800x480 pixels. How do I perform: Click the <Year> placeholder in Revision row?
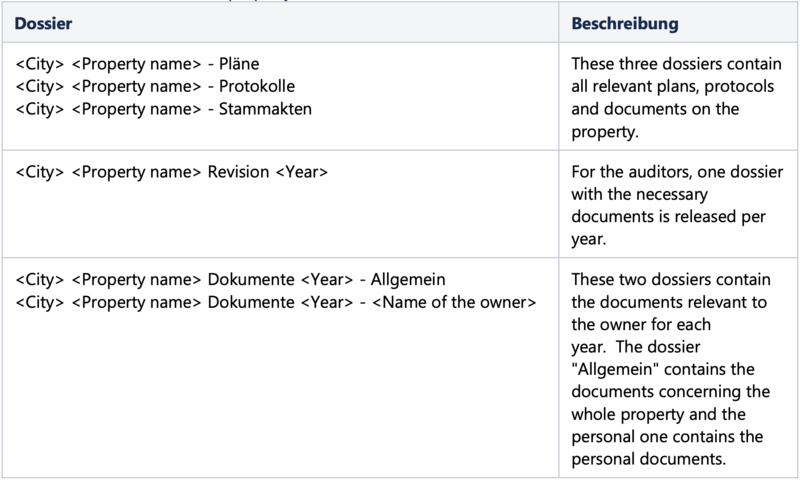point(302,172)
